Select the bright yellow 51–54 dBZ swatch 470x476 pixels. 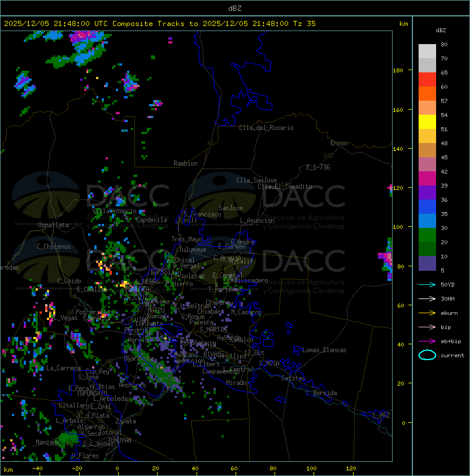pyautogui.click(x=427, y=122)
